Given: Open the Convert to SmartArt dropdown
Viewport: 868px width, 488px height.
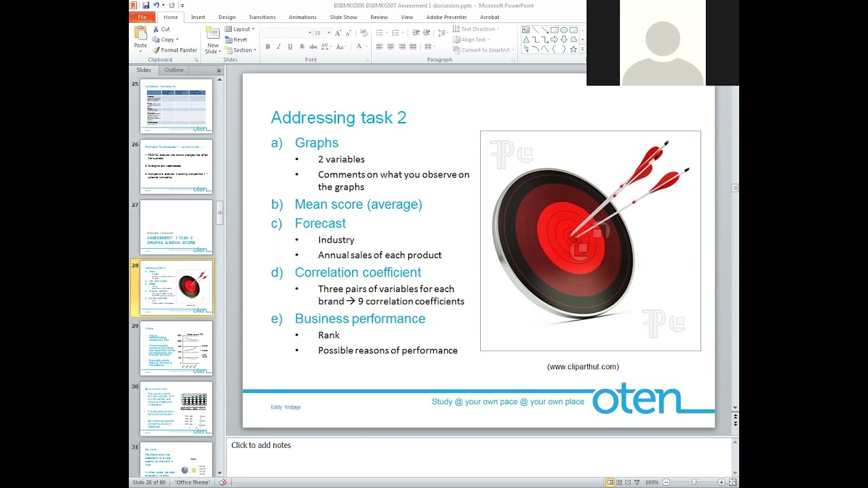Looking at the screenshot, I should (484, 50).
